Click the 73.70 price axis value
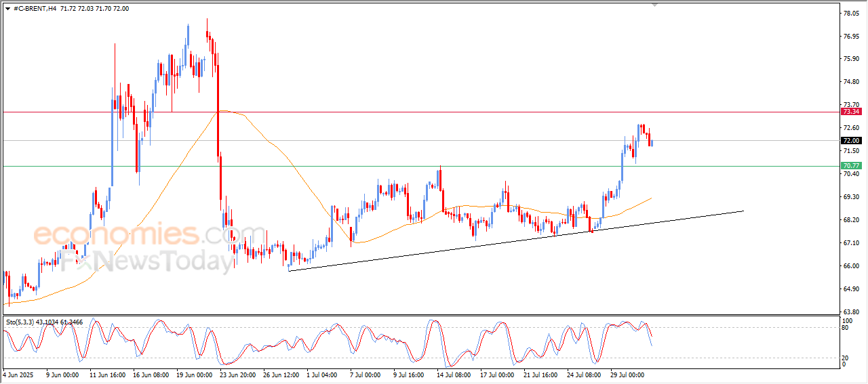Screen dimensions: 868x384 pyautogui.click(x=850, y=105)
